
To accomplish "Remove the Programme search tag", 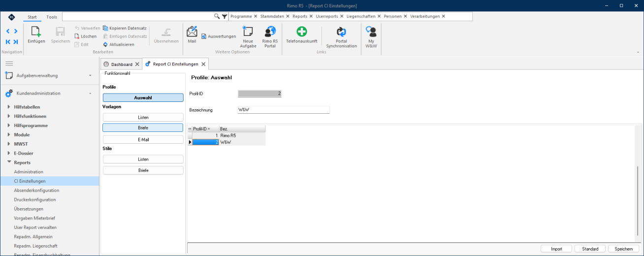I will coord(256,16).
